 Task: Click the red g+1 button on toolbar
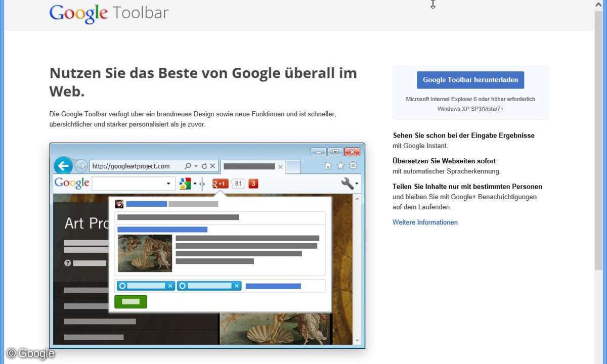(220, 184)
